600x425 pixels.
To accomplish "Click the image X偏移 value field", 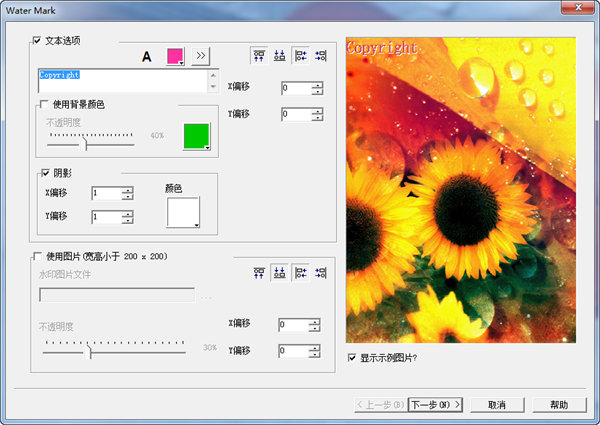I will click(x=293, y=325).
